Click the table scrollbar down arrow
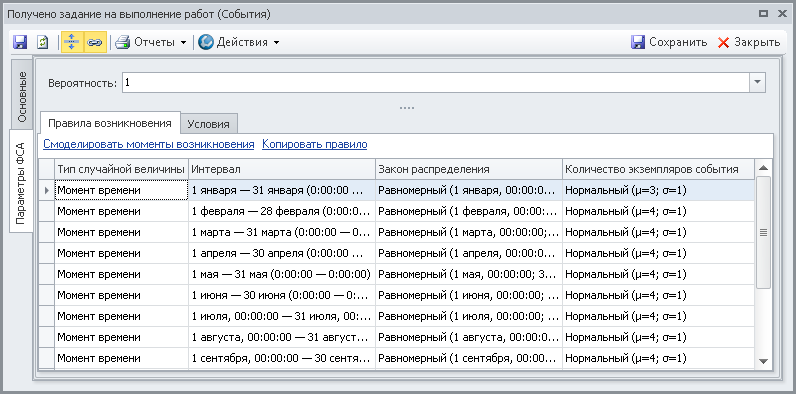The image size is (796, 394). (763, 360)
